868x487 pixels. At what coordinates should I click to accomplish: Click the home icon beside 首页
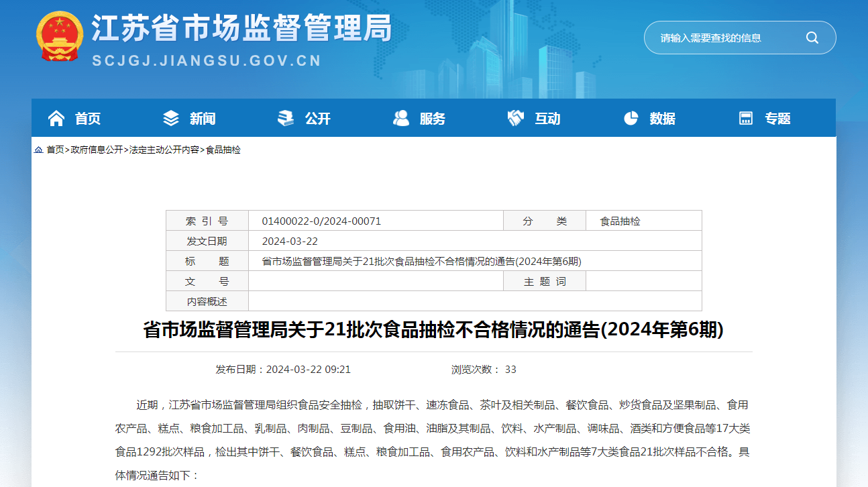pos(56,117)
